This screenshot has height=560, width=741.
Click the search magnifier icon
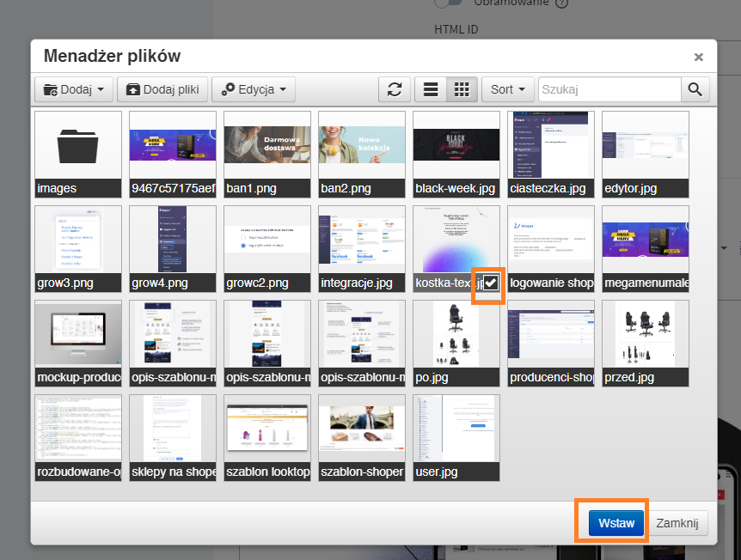click(695, 89)
